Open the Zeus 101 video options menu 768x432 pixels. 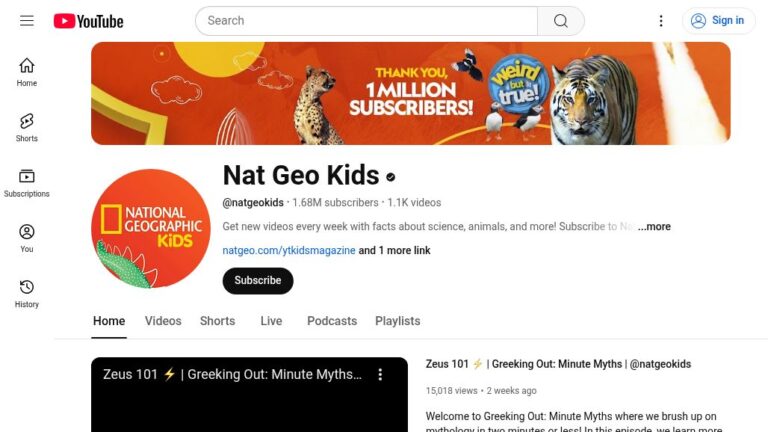(x=380, y=374)
